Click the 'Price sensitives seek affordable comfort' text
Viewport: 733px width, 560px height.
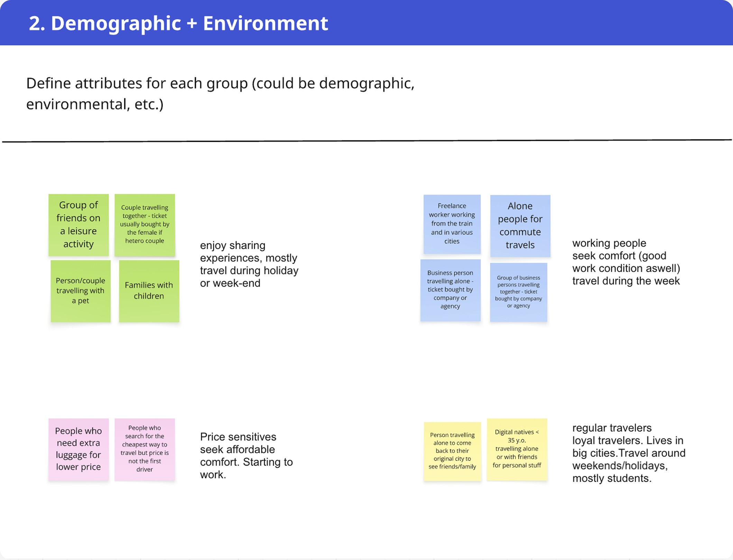pyautogui.click(x=246, y=456)
